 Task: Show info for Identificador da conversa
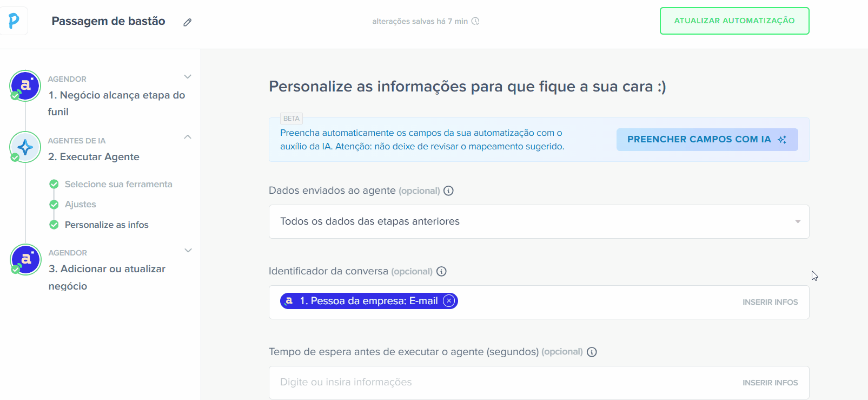point(441,271)
